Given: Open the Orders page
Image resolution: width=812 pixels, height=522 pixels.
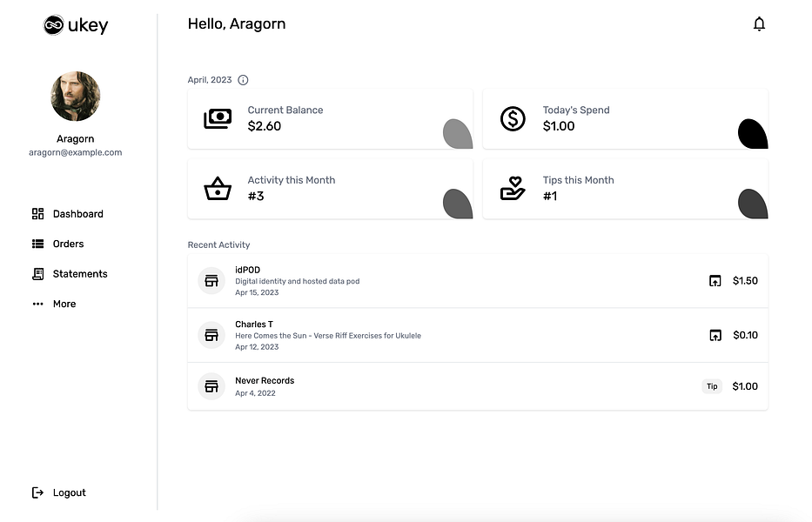Looking at the screenshot, I should click(x=69, y=244).
